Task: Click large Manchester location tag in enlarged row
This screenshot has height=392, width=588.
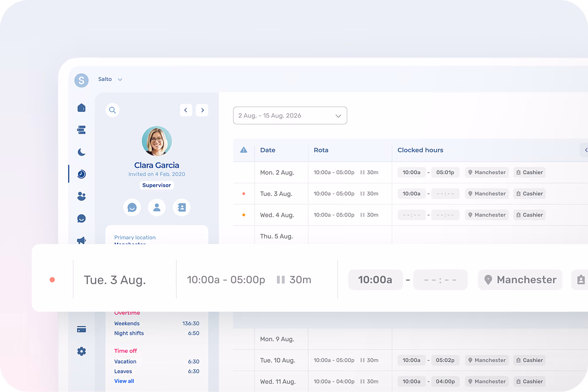Action: pos(520,280)
